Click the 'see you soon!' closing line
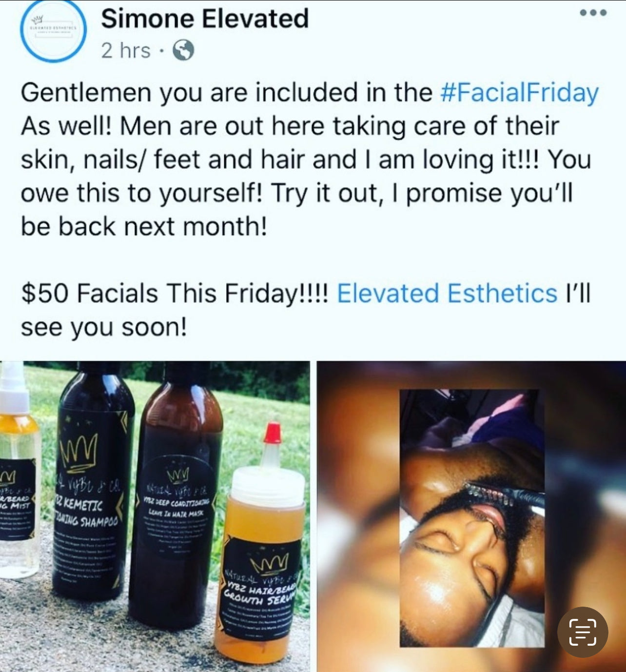The height and width of the screenshot is (672, 626). (103, 327)
